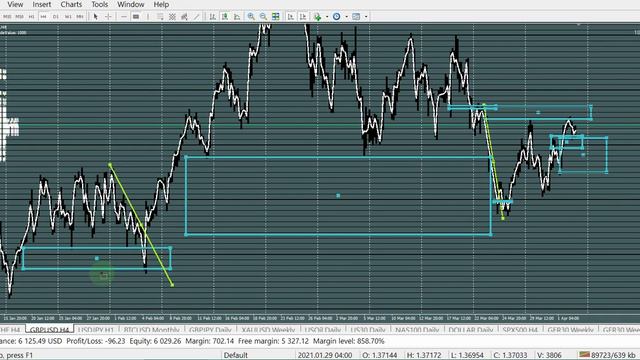This screenshot has width=640, height=360.
Task: Switch timeframe to D1
Action: (x=56, y=17)
